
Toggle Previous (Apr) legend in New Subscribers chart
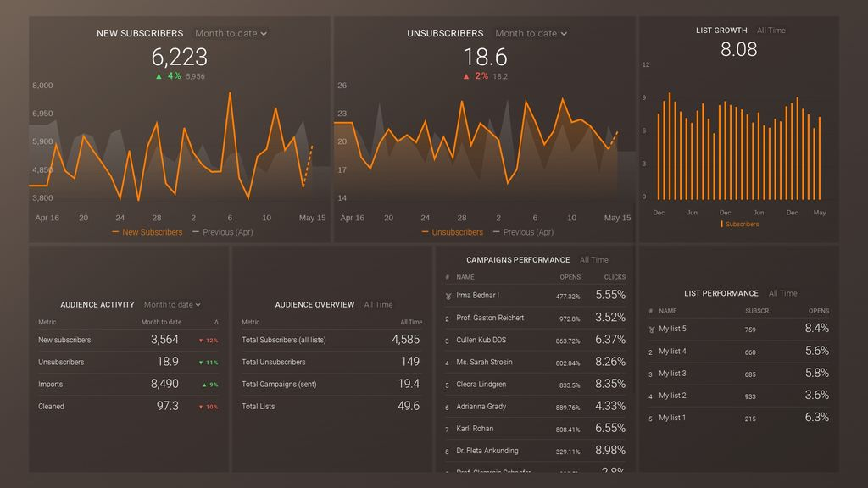coord(223,232)
